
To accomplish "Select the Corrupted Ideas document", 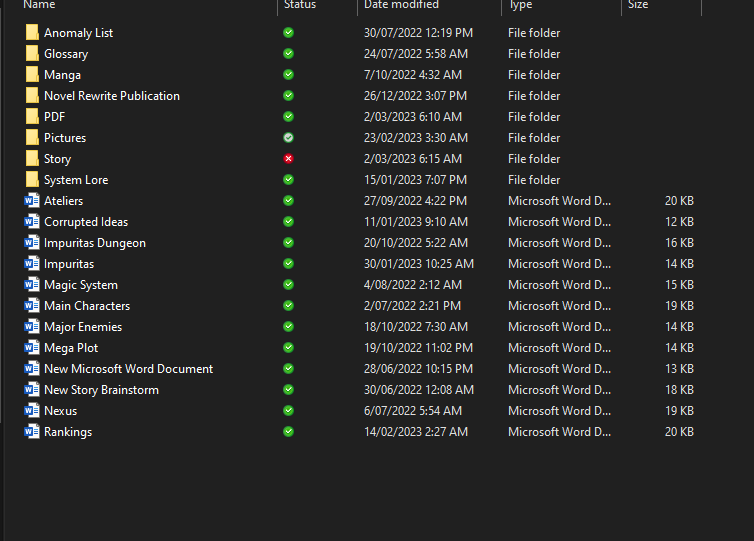I will [x=86, y=222].
